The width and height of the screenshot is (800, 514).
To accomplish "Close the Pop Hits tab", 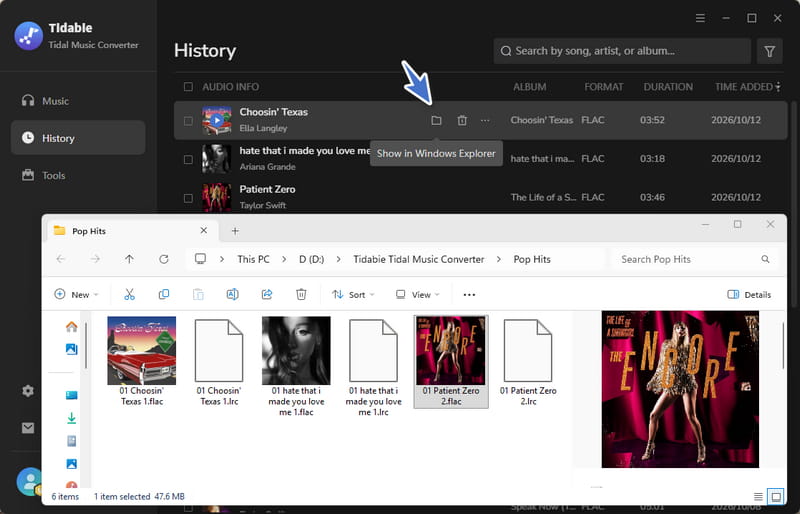I will 204,231.
